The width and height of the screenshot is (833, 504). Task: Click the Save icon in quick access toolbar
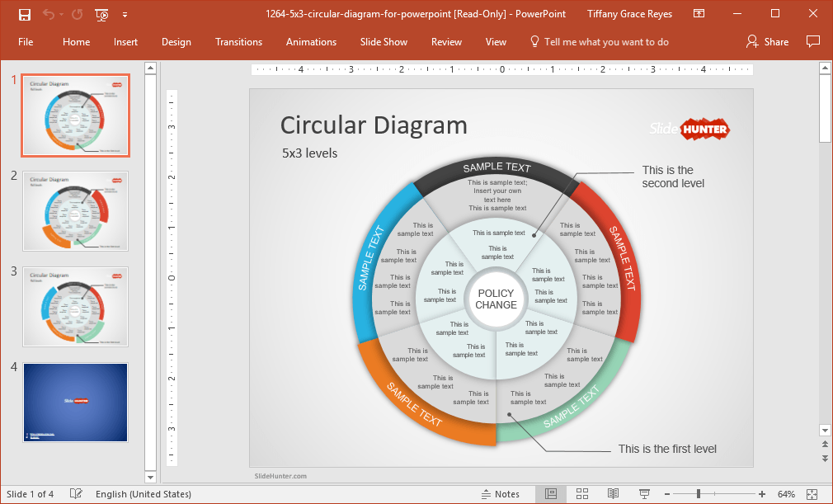(25, 14)
